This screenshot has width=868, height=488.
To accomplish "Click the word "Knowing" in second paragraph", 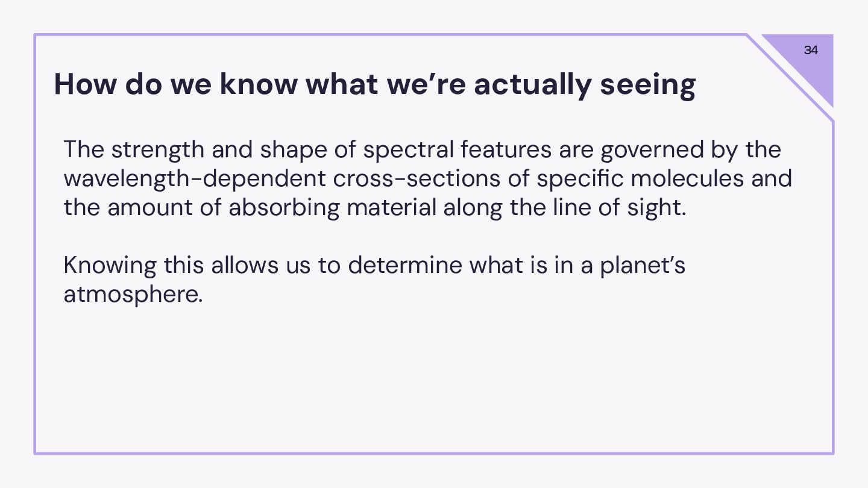I will click(x=110, y=266).
